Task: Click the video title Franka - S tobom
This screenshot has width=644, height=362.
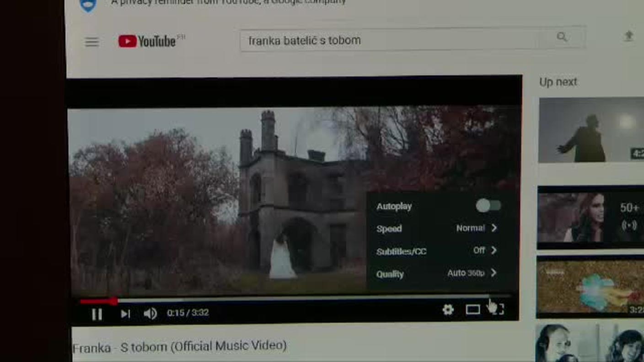Action: tap(180, 347)
